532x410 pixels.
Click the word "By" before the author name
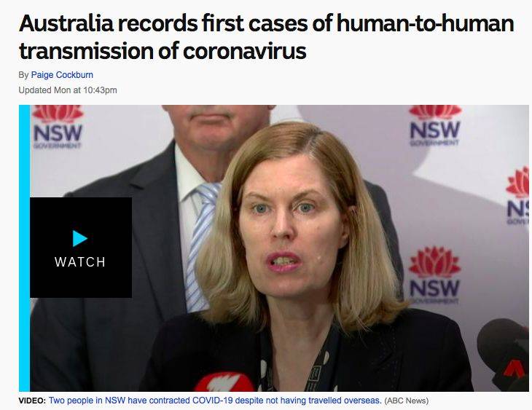click(23, 74)
